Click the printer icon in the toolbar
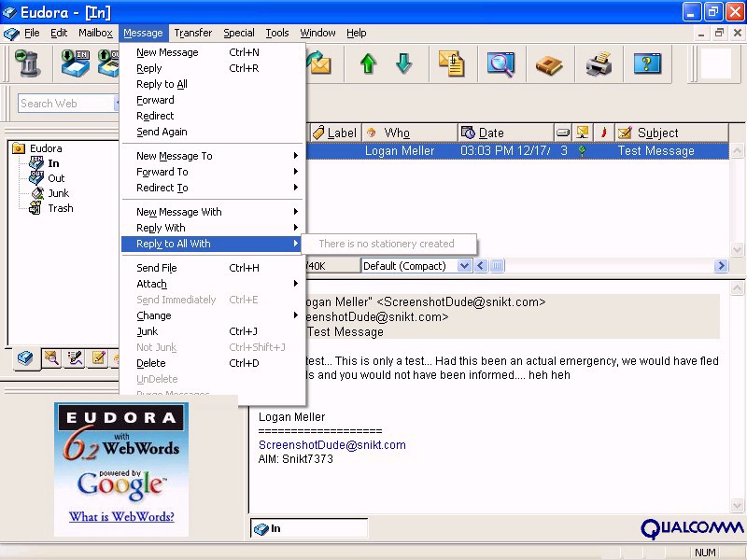Screen dimensions: 747x560 tap(599, 63)
